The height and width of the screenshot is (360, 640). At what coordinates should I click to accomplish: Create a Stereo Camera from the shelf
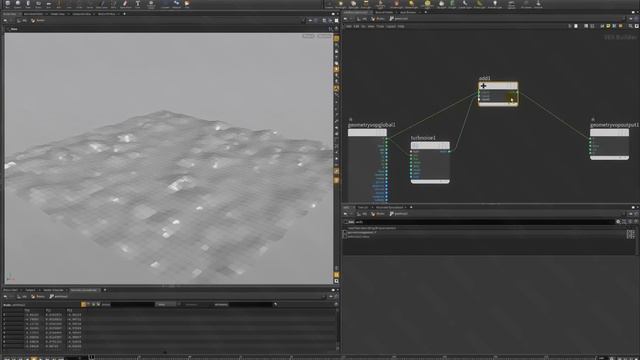pos(511,4)
